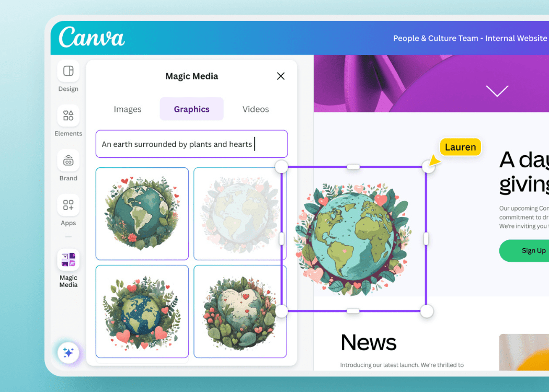Click the bottom edge middle resize handle
This screenshot has height=392, width=549.
click(x=353, y=311)
